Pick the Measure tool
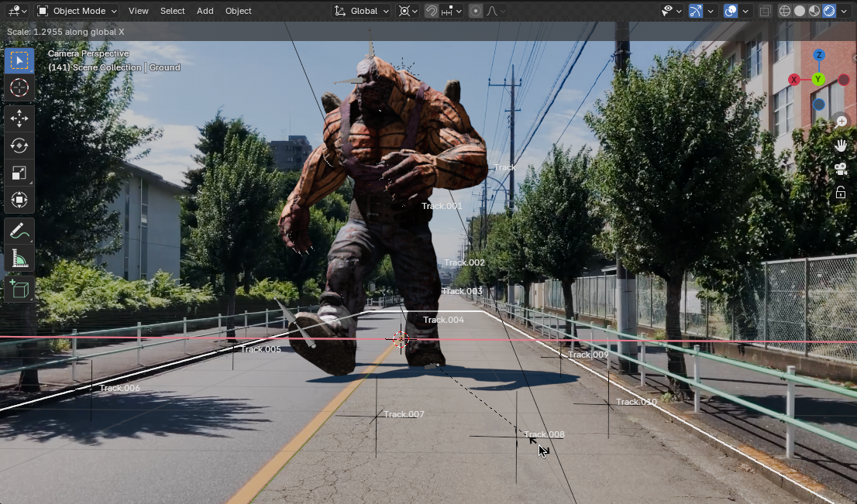 tap(19, 259)
